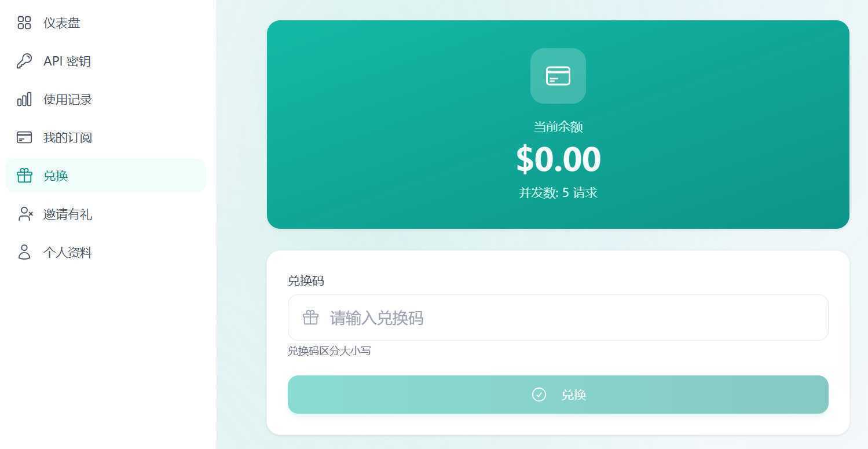Click the checkmark icon on the 兑换 button
Image resolution: width=868 pixels, height=449 pixels.
(539, 395)
